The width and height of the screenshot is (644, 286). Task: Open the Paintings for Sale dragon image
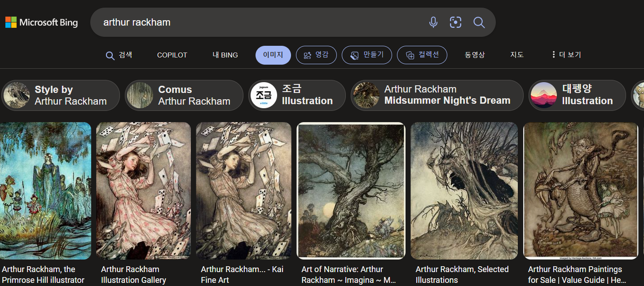tap(581, 191)
